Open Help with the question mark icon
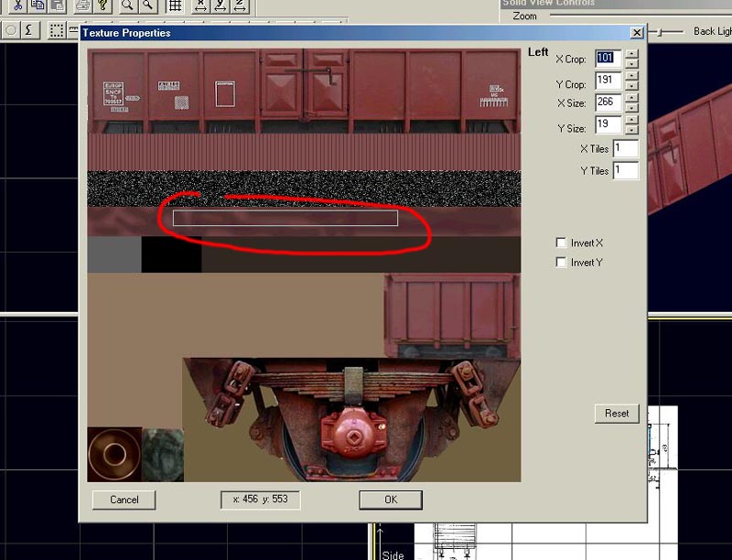This screenshot has width=732, height=560. pyautogui.click(x=102, y=5)
